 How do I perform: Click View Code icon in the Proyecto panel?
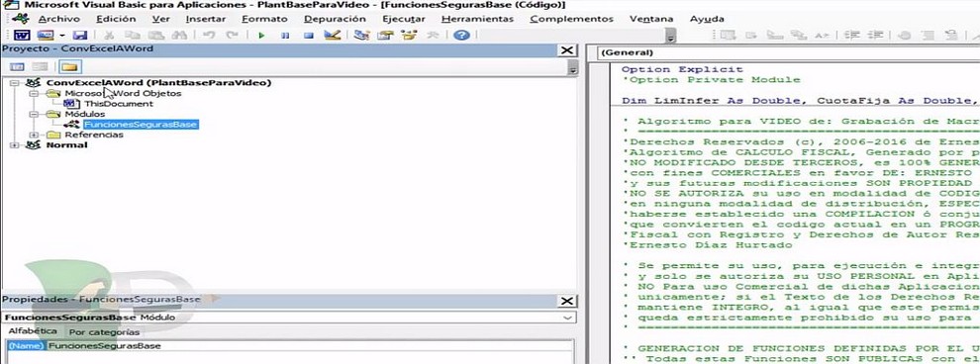tap(18, 67)
